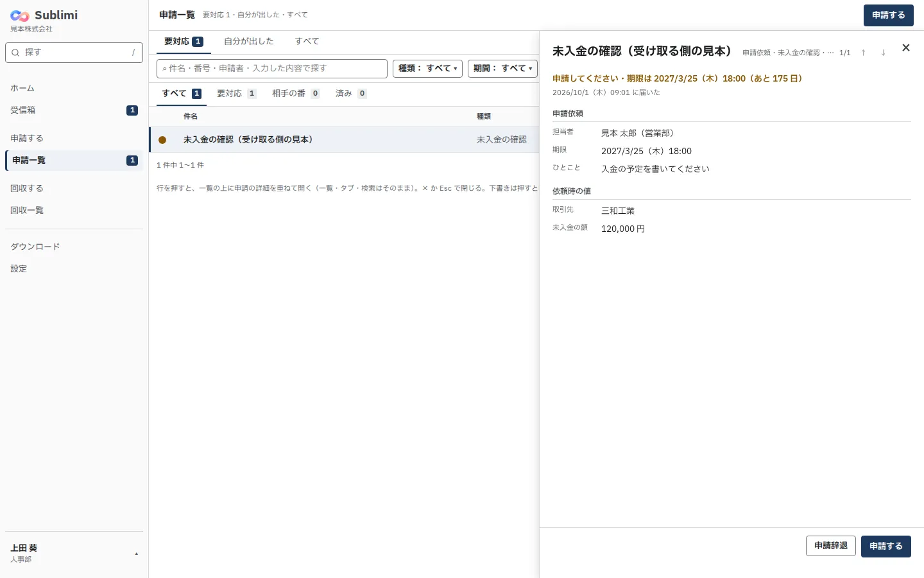
Task: Click the 種類 column header
Action: (x=484, y=116)
